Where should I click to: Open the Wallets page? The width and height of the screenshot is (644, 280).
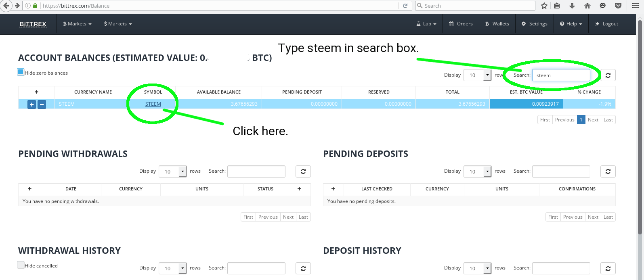click(x=497, y=24)
